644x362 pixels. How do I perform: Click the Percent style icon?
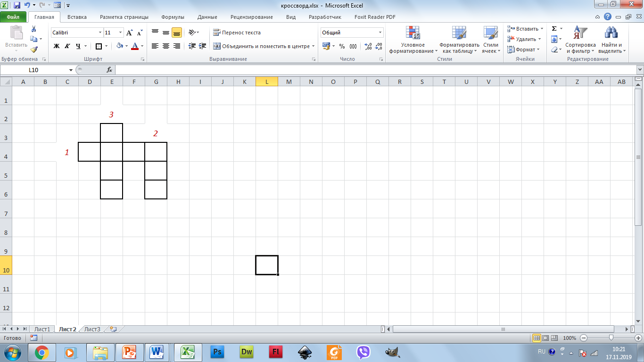(342, 46)
